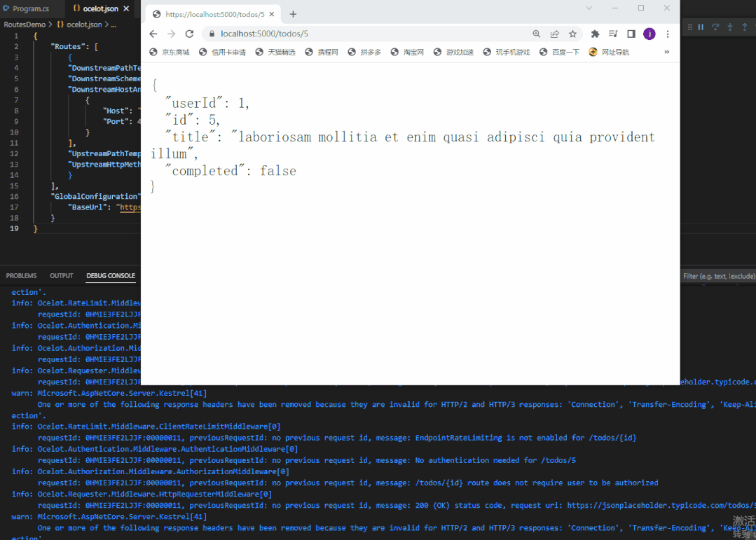
Task: Select the DEBUG CONSOLE panel tab
Action: pyautogui.click(x=111, y=276)
